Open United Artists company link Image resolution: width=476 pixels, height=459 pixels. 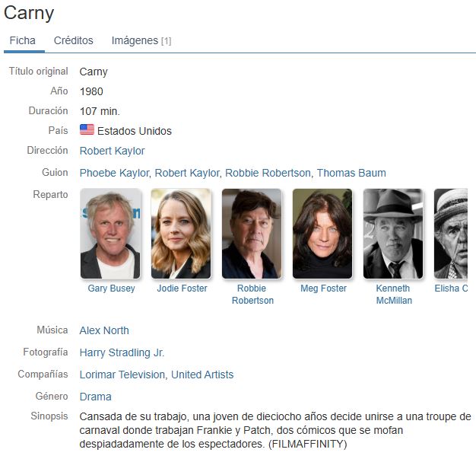(202, 375)
